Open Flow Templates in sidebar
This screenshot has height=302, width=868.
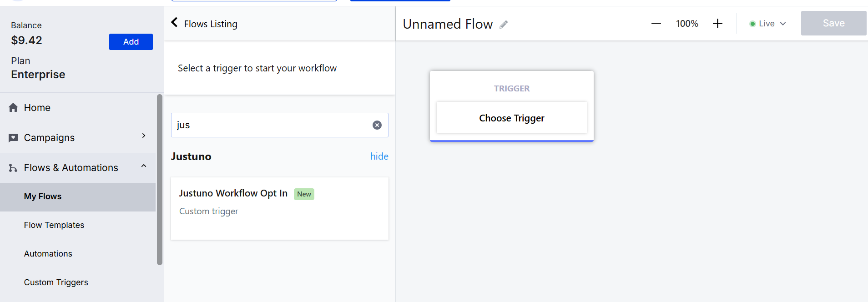pyautogui.click(x=54, y=225)
